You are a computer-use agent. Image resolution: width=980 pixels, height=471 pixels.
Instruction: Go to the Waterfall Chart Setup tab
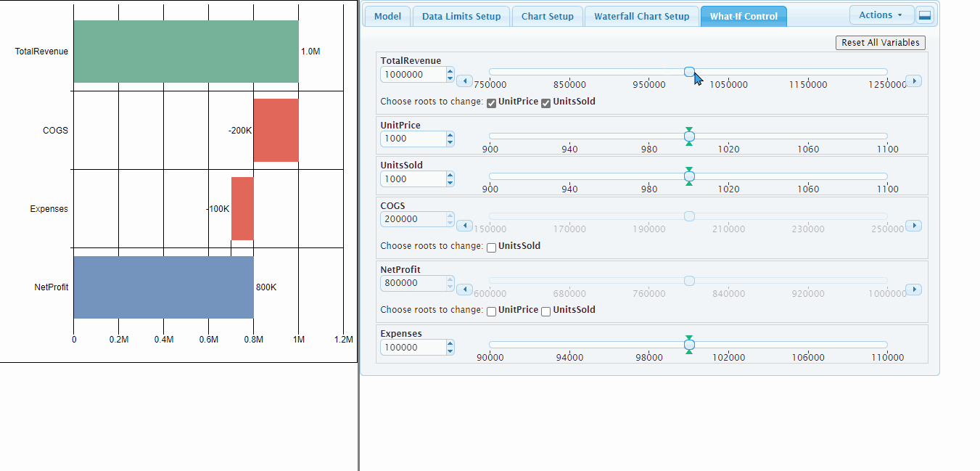[x=641, y=16]
